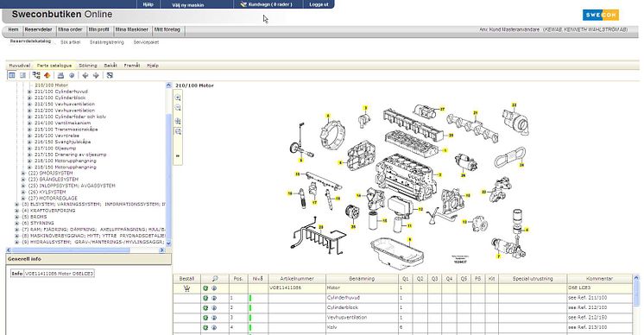Click the second layout view icon in toolbar
The width and height of the screenshot is (644, 335).
(x=22, y=75)
